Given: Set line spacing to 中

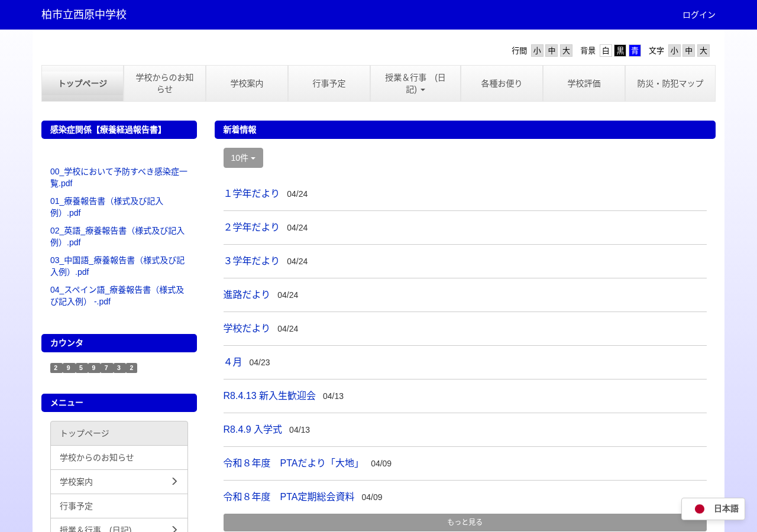Looking at the screenshot, I should click(x=552, y=51).
